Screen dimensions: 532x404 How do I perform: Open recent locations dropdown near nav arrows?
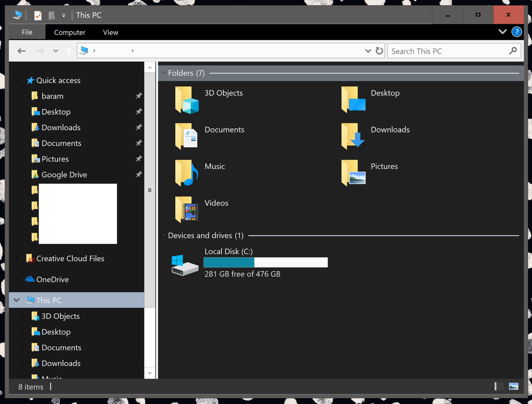[x=56, y=51]
